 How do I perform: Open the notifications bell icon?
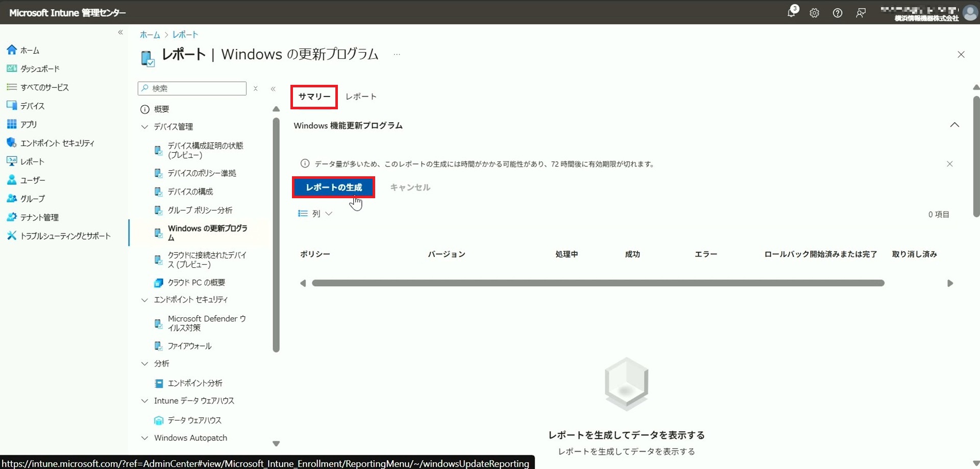pos(791,12)
